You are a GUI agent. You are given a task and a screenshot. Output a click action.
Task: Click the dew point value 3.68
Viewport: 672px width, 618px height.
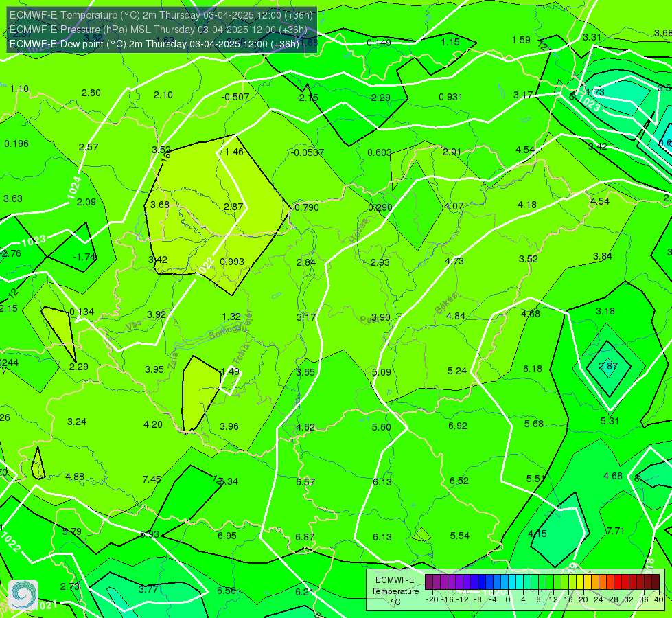(160, 205)
